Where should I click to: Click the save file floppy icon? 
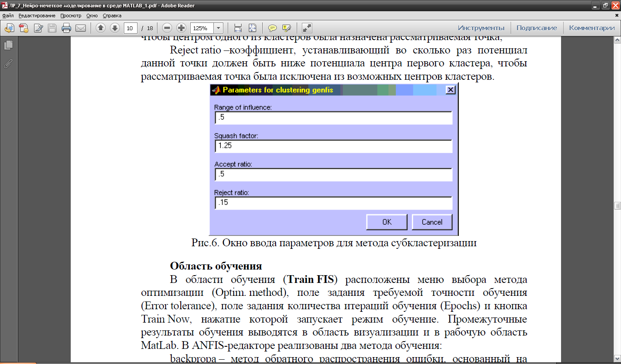(52, 28)
